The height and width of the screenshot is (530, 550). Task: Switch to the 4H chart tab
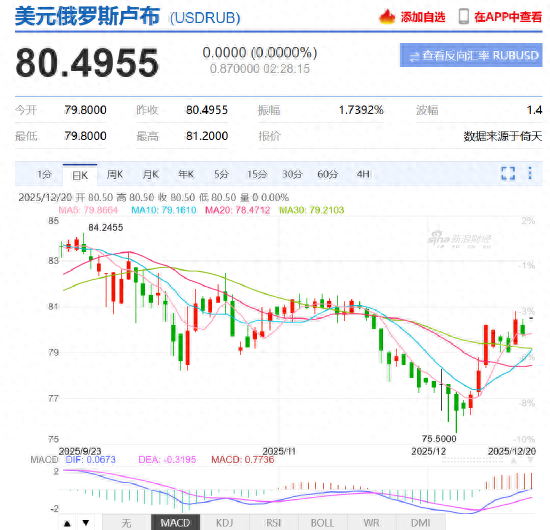(x=363, y=174)
